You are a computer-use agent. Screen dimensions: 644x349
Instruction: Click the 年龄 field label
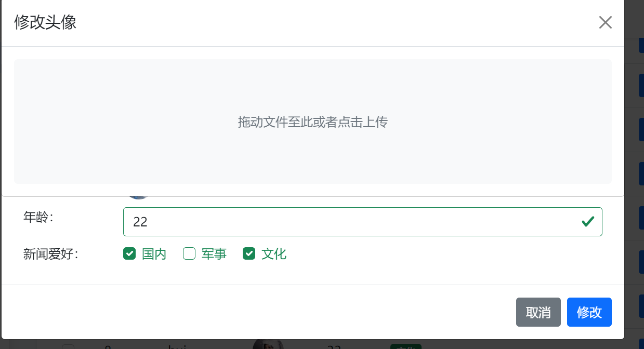pyautogui.click(x=38, y=217)
